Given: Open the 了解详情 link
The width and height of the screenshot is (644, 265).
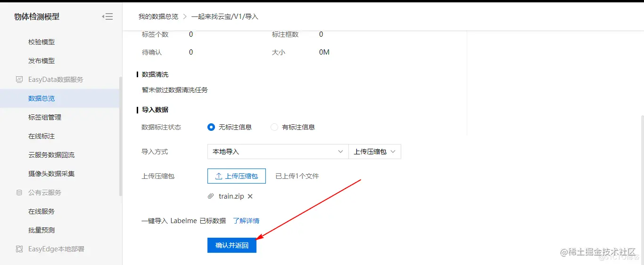Looking at the screenshot, I should click(246, 221).
